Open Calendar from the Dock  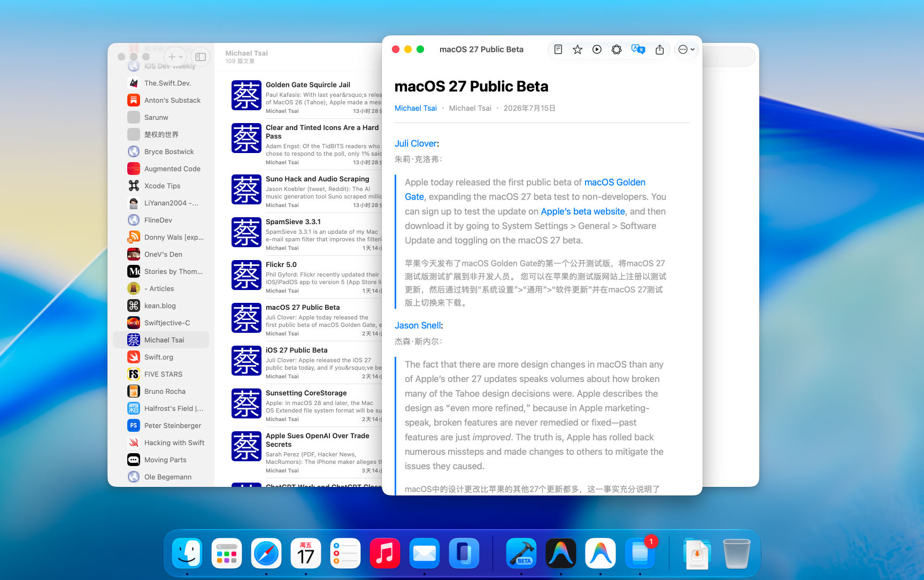pos(306,553)
